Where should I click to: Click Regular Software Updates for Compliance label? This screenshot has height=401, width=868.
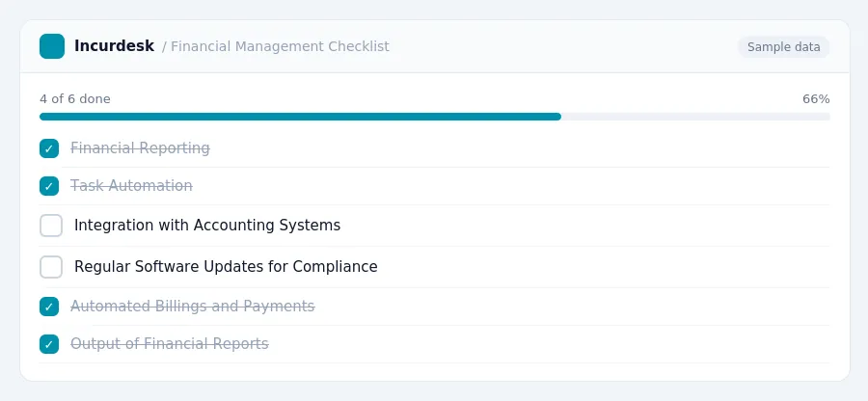click(226, 267)
